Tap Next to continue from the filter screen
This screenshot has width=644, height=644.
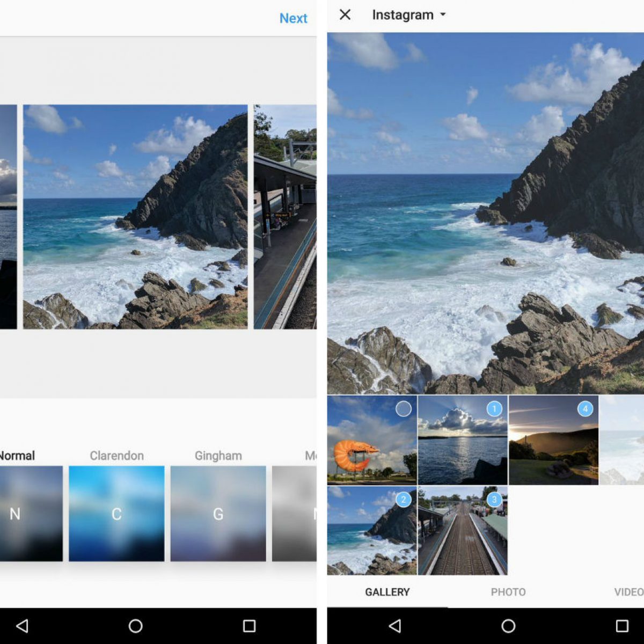[x=293, y=18]
